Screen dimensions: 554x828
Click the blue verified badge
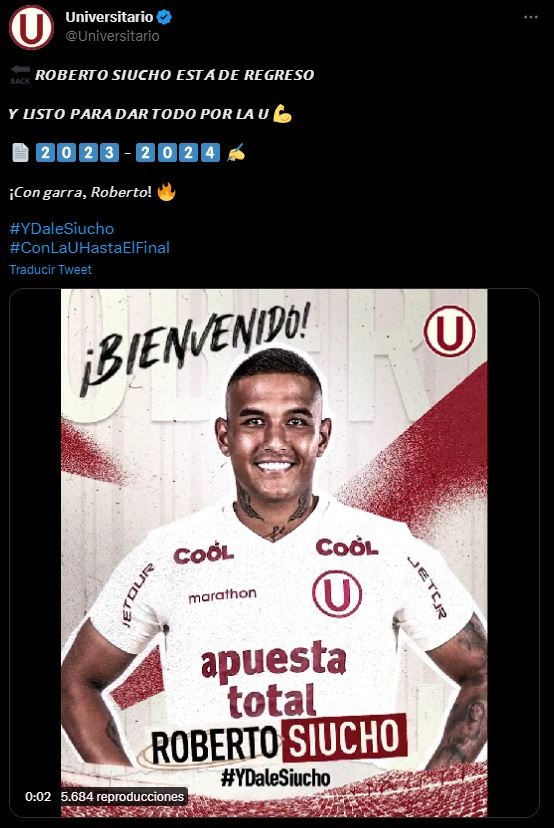[x=164, y=17]
